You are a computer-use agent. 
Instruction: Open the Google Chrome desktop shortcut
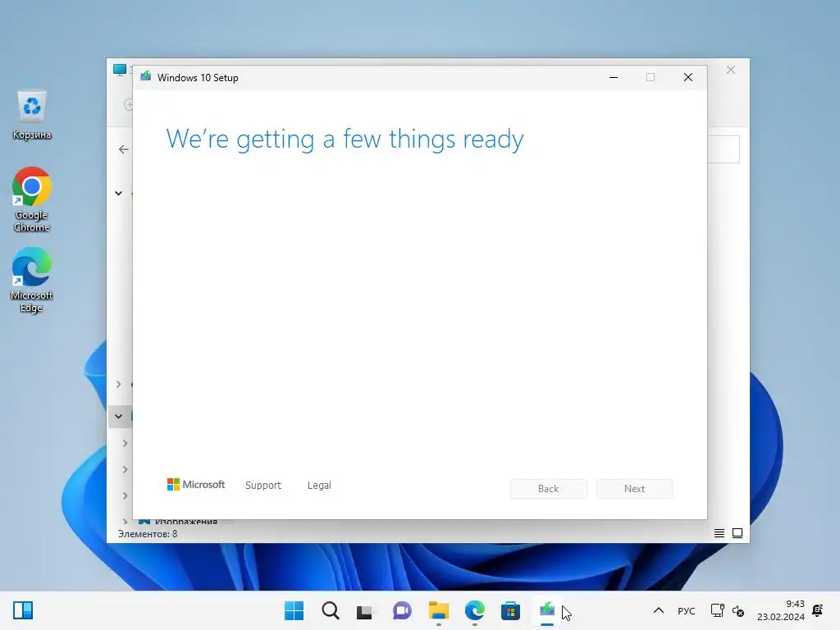point(32,199)
